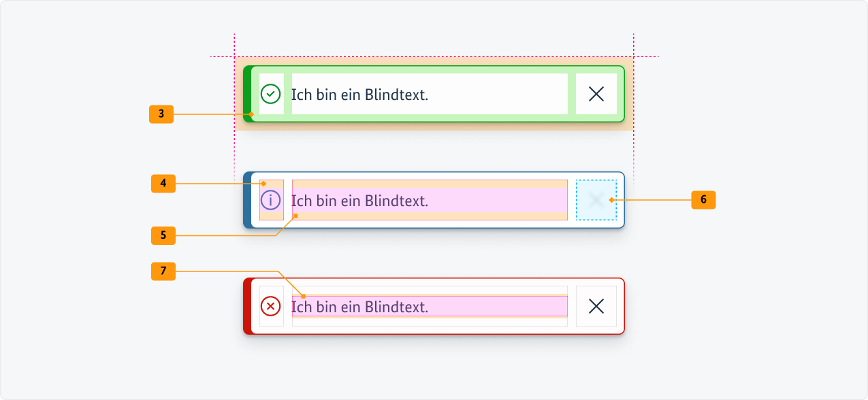Select annotation marker 7 for the error text
Viewport: 868px width, 400px height.
point(163,271)
